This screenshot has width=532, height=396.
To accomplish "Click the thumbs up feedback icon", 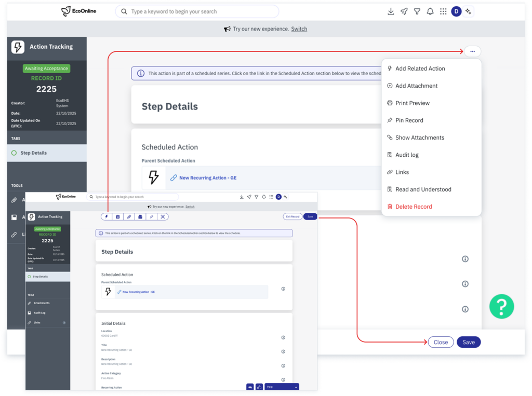I will tap(259, 387).
